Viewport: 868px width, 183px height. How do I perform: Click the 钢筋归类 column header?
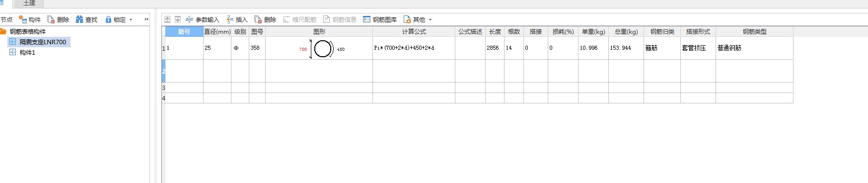[x=662, y=31]
